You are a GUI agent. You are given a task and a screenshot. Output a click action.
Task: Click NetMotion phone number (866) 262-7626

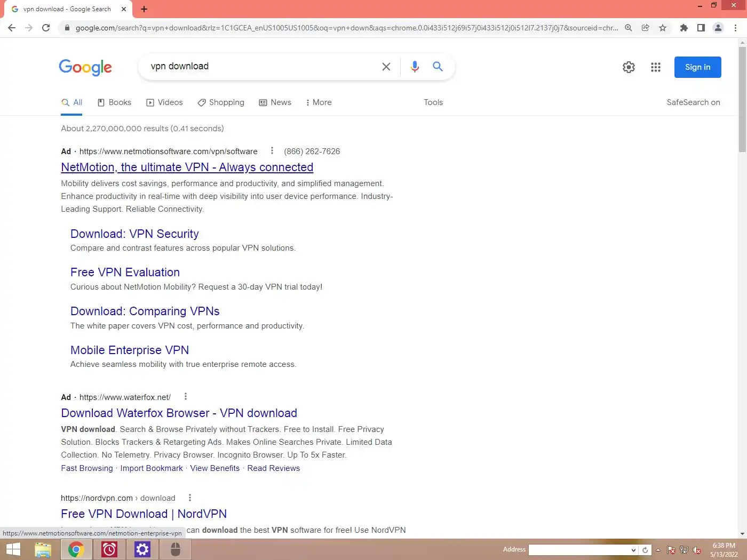coord(312,151)
